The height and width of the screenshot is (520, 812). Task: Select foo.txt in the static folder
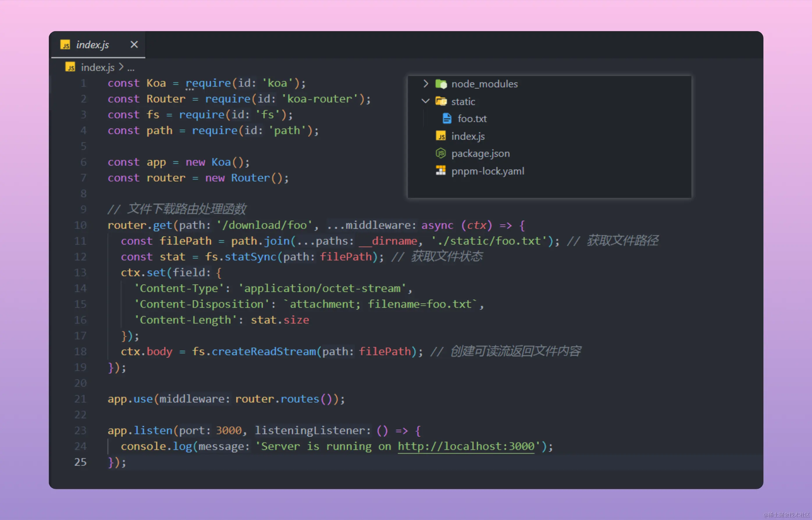(472, 119)
